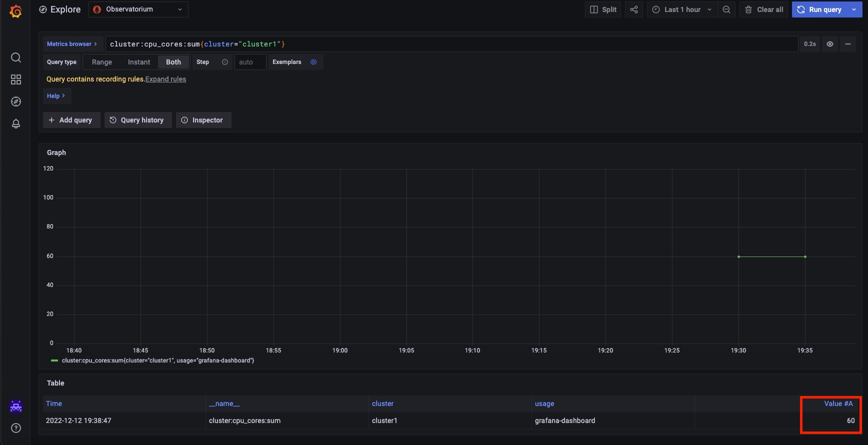Viewport: 868px width, 445px height.
Task: Open the Last 1 hour time picker
Action: 682,9
